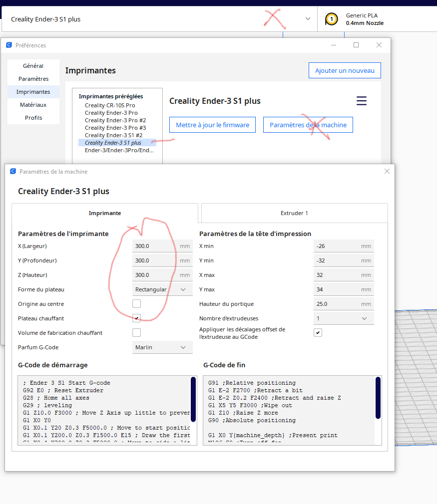Enable Volume de fabrication chauffant checkbox
This screenshot has height=504, width=437.
tap(136, 333)
